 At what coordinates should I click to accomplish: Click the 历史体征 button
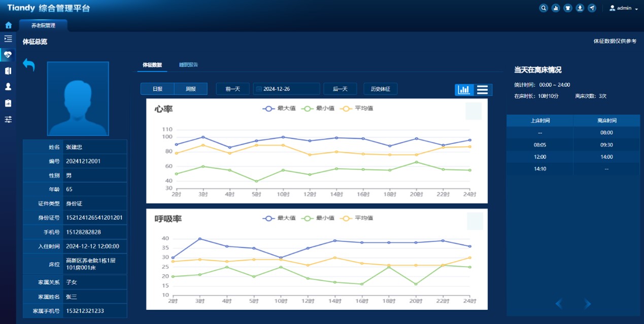point(380,88)
